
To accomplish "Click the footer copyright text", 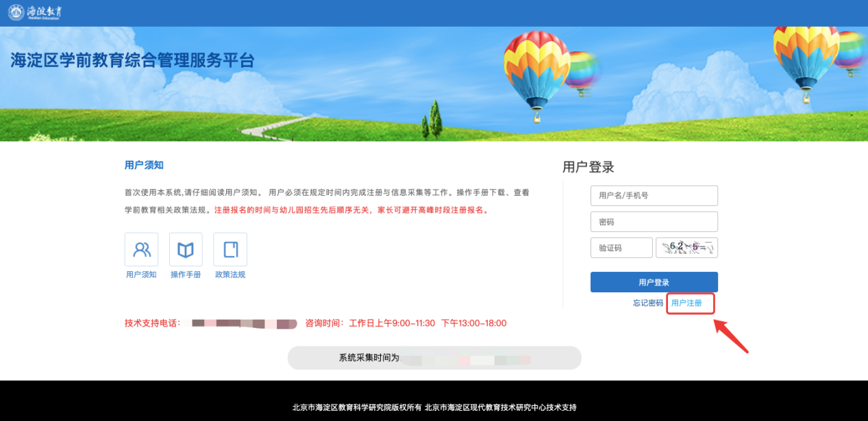I will point(434,407).
